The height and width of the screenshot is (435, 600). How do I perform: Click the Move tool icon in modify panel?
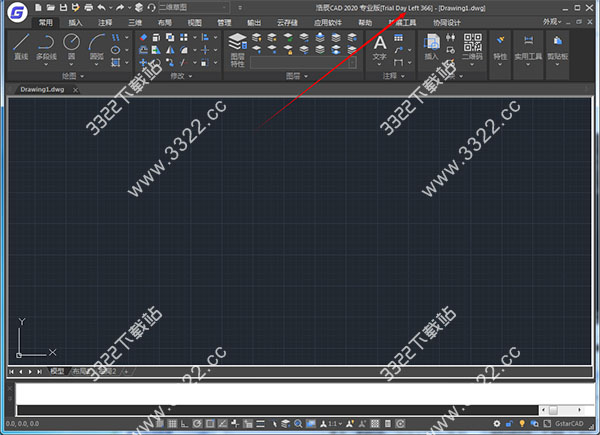[143, 62]
